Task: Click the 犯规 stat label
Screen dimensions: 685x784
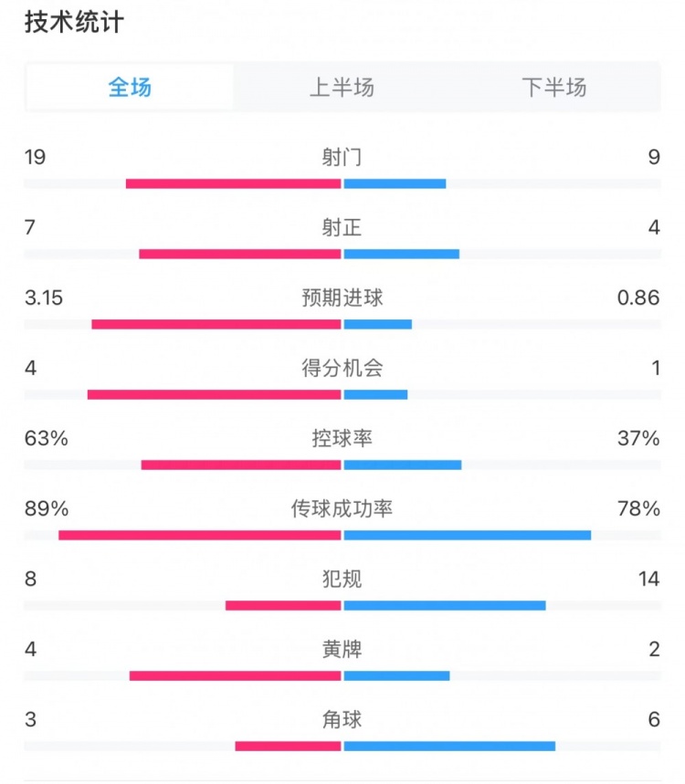Action: (342, 579)
